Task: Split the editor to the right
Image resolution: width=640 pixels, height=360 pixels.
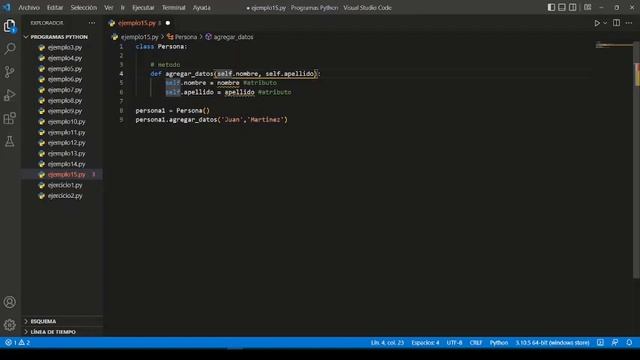Action: tap(616, 23)
